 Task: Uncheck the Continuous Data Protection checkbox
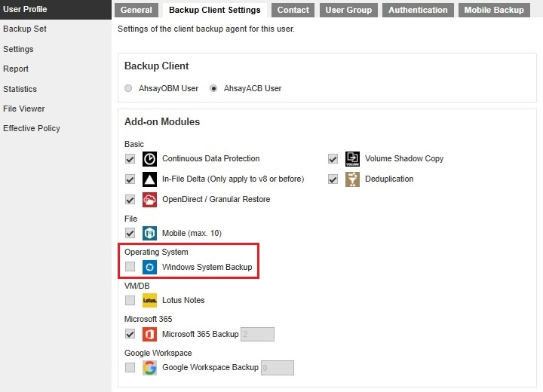pos(130,159)
